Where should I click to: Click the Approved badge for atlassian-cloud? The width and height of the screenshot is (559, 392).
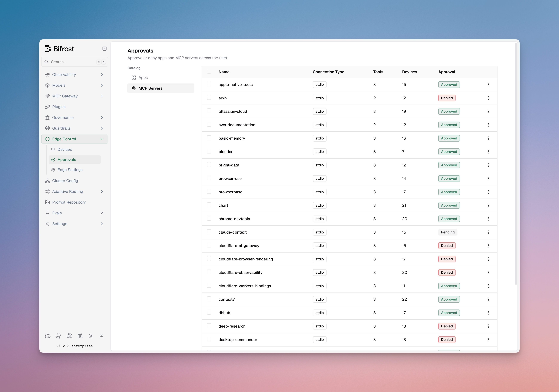pos(449,111)
